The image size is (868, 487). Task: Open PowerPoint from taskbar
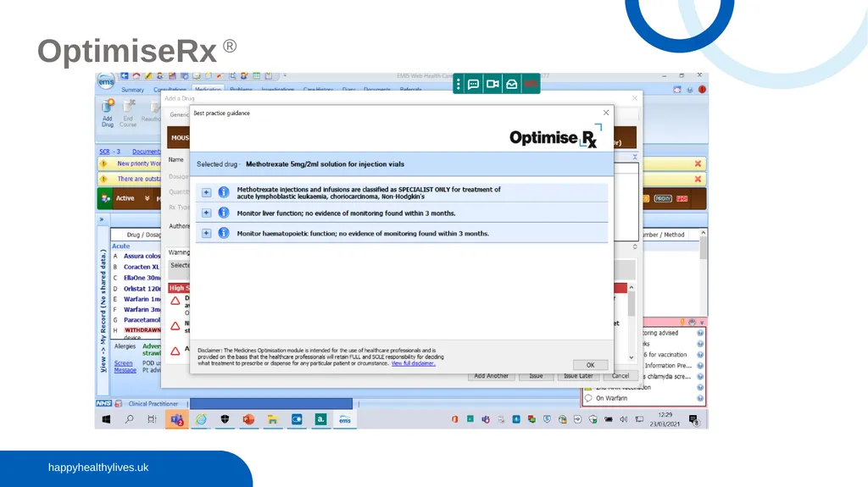[248, 419]
